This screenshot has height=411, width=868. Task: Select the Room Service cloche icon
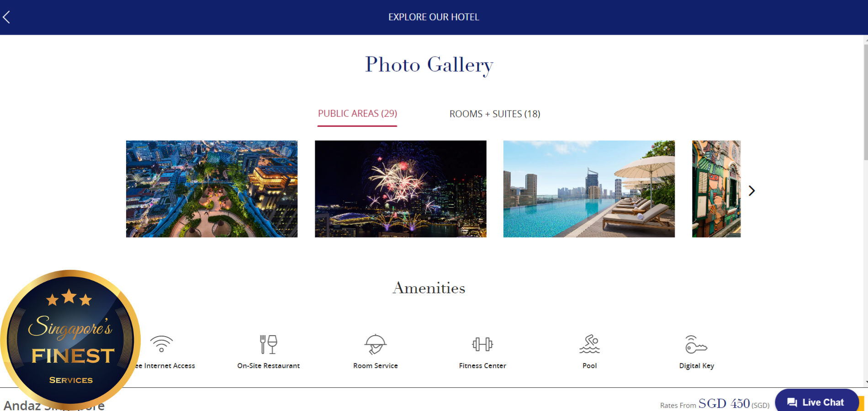376,344
